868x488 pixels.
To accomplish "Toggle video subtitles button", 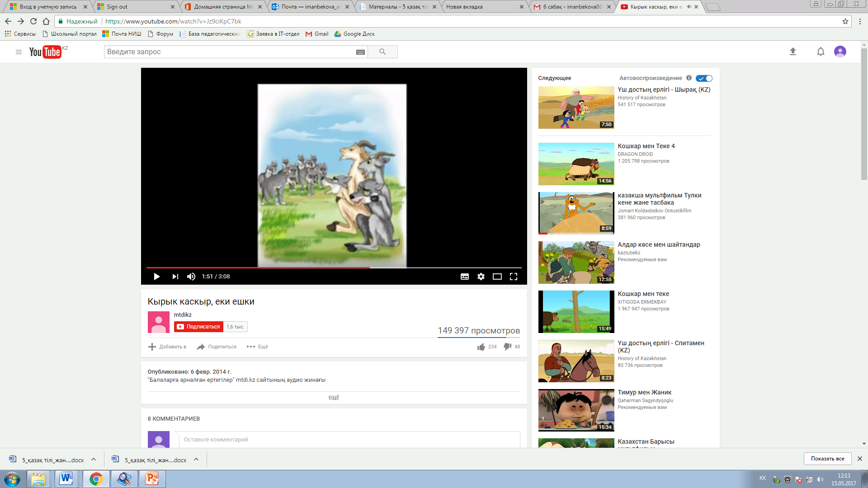I will [x=464, y=277].
